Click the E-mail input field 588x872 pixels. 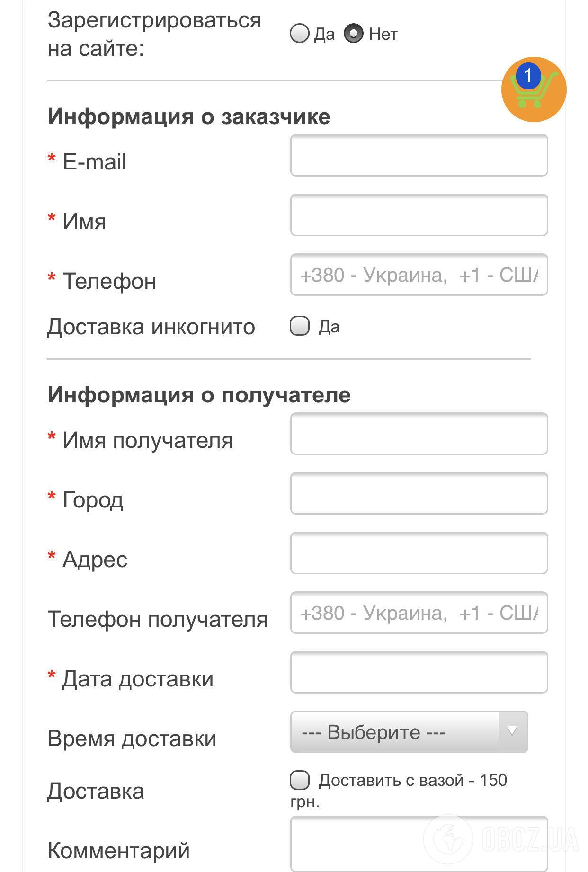point(419,156)
